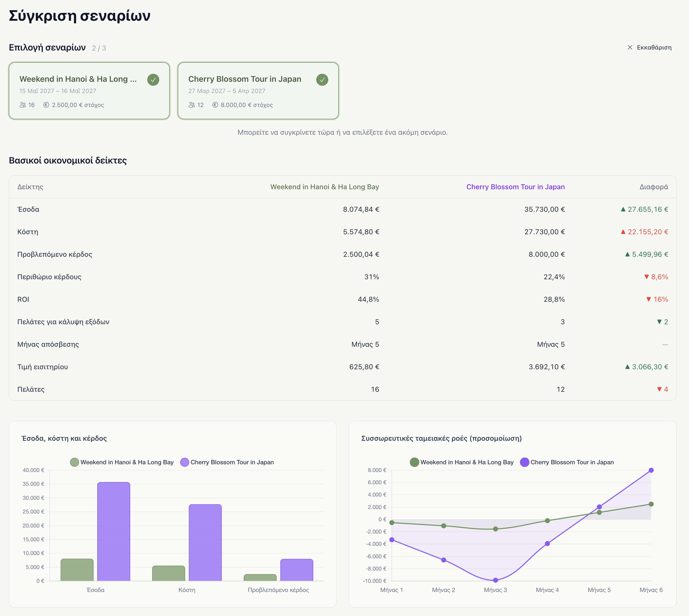
Task: Click the purple Προβλεπόμενο κέρδος bar
Action: tap(297, 570)
